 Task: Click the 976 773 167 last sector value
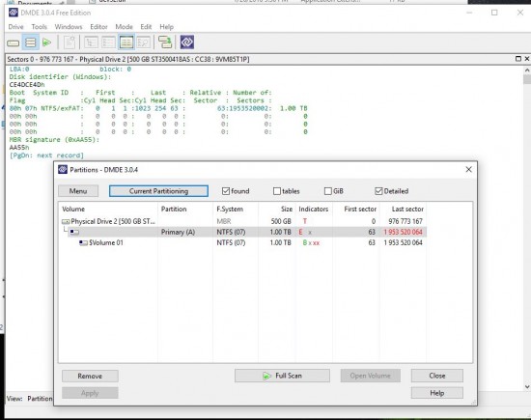coord(405,221)
